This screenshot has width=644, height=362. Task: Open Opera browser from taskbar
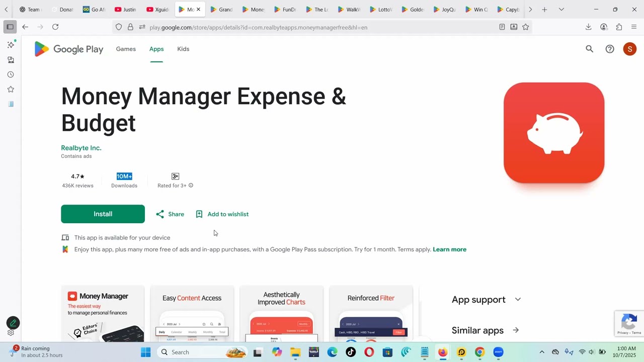(369, 352)
